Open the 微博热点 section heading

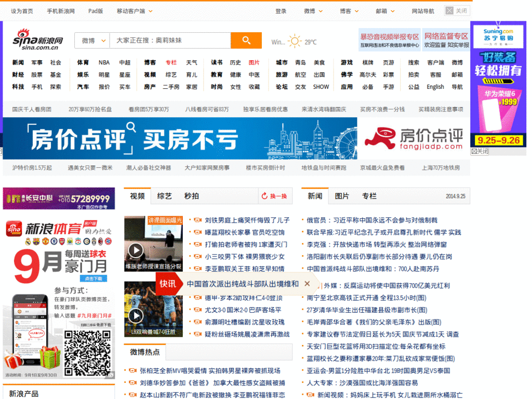coord(145,352)
